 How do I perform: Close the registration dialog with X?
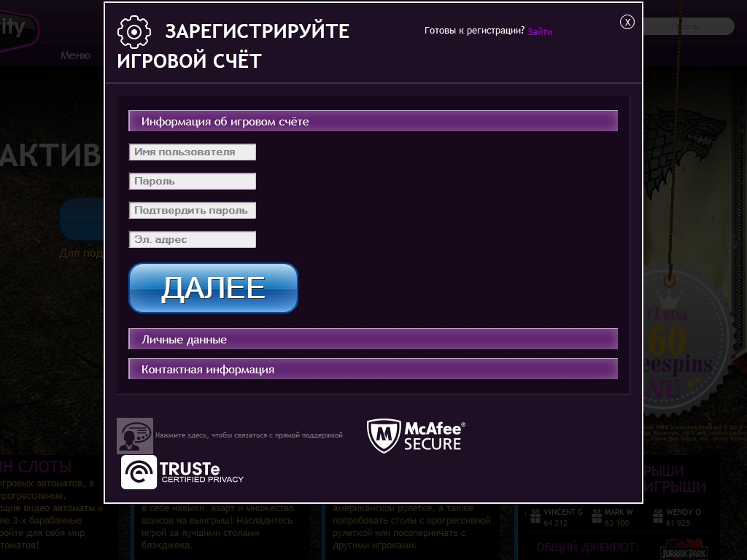(x=627, y=22)
